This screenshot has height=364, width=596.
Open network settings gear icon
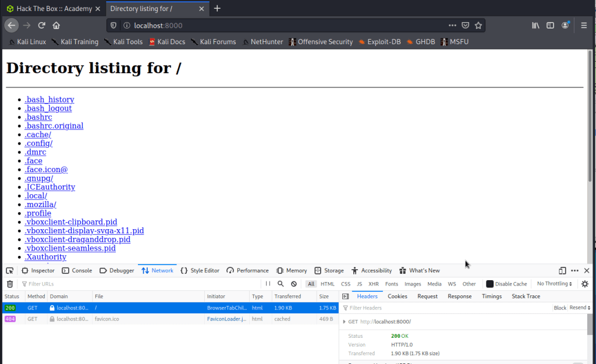[584, 284]
